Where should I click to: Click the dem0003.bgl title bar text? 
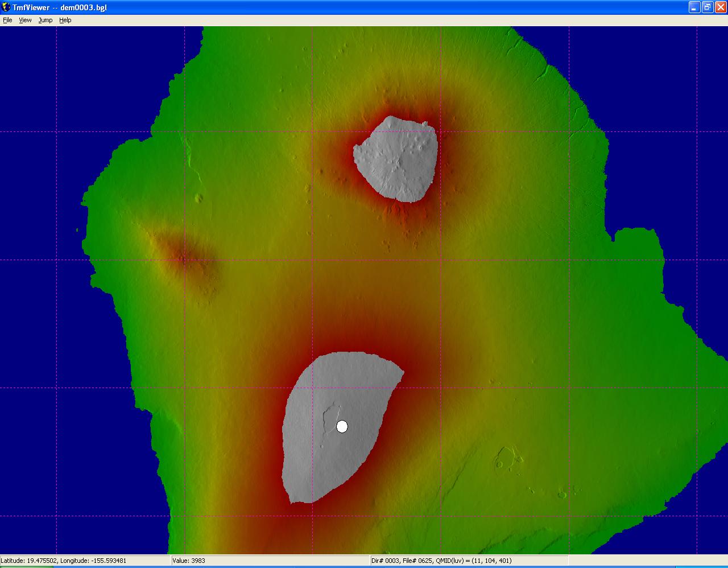pyautogui.click(x=83, y=7)
